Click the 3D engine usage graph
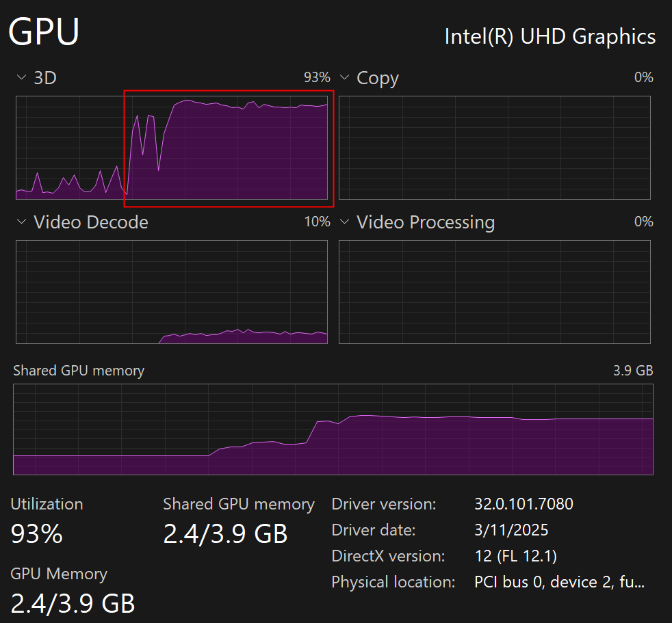This screenshot has height=623, width=672. [171, 148]
